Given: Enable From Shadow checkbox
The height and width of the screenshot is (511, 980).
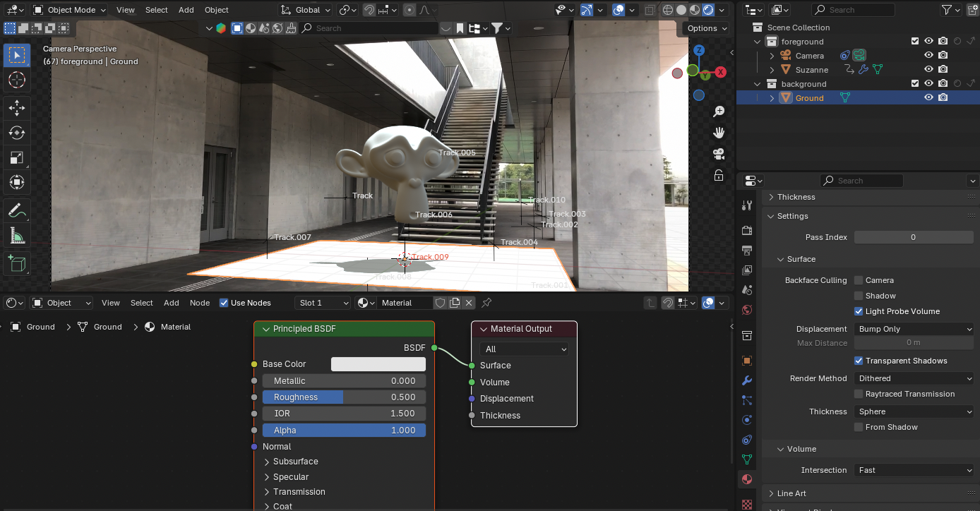Looking at the screenshot, I should point(859,427).
